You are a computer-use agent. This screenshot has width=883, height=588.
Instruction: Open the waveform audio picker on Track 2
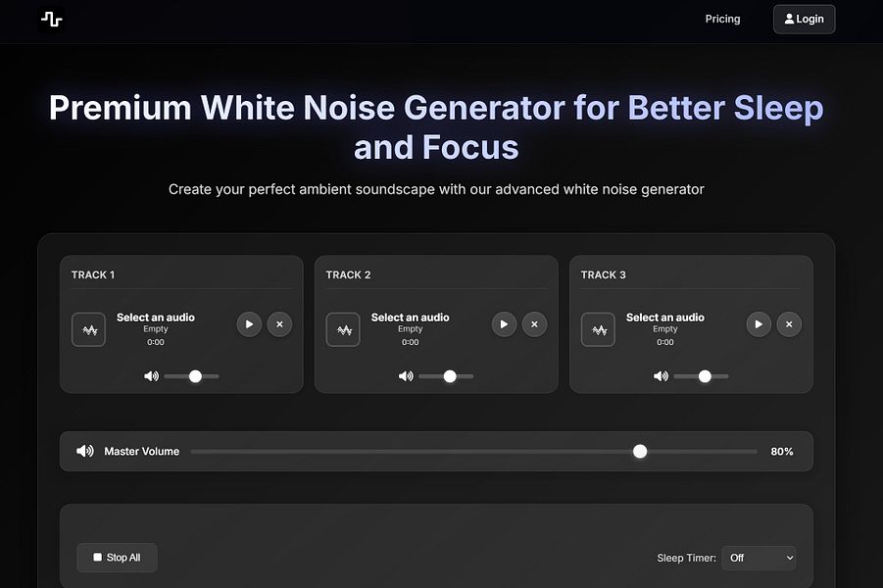coord(343,330)
